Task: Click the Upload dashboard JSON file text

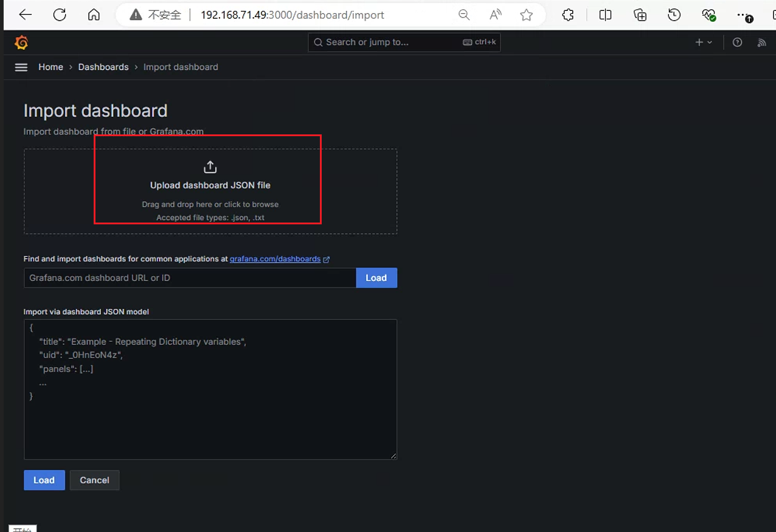Action: (210, 185)
